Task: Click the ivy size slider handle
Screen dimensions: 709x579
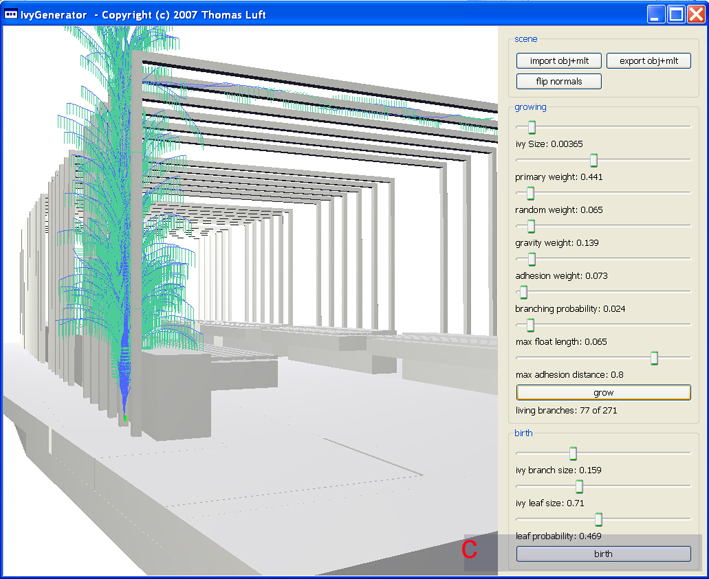Action: point(532,127)
